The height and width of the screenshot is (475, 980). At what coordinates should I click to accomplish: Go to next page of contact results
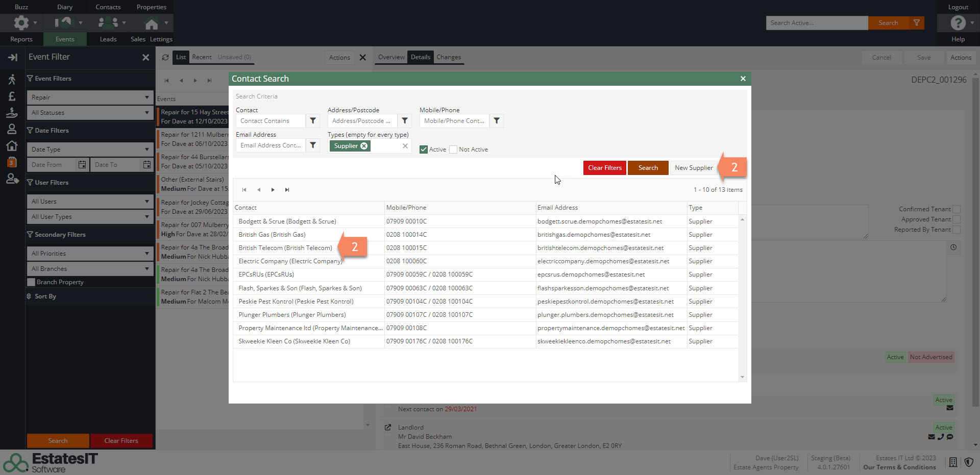coord(273,190)
